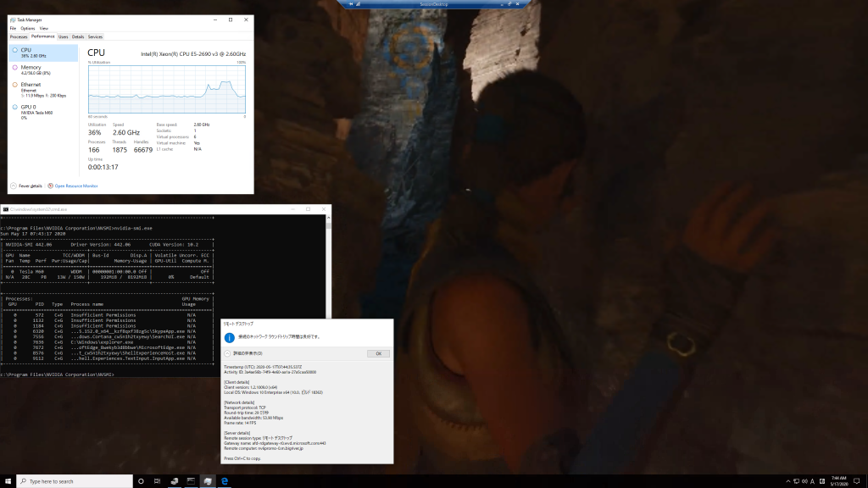Switch to Command Prompt taskbar icon
Viewport: 868px width, 488px height.
click(x=191, y=481)
